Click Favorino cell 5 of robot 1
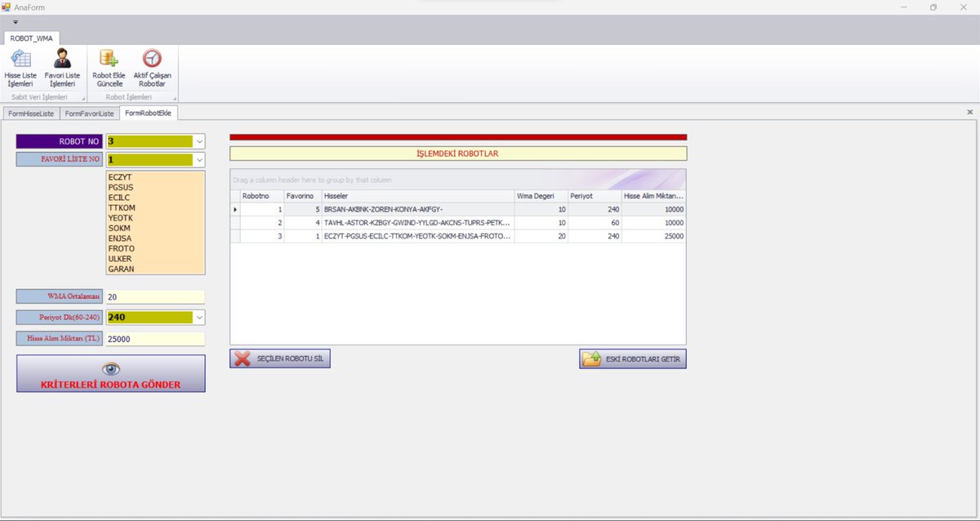This screenshot has width=980, height=521. 302,210
